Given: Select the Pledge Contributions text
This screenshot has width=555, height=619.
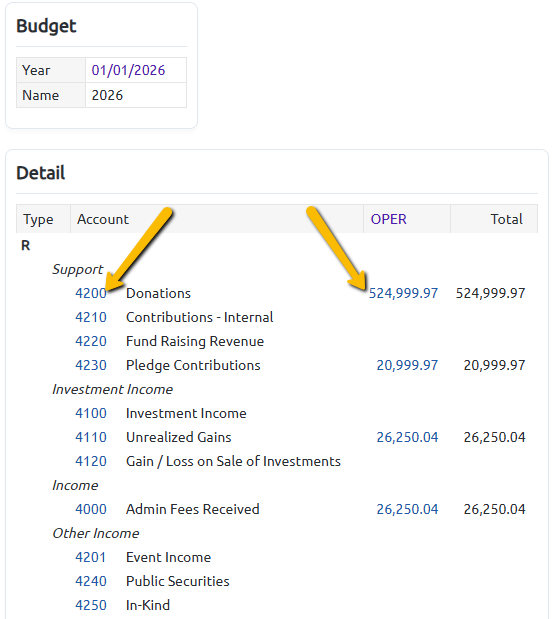Looking at the screenshot, I should click(193, 366).
